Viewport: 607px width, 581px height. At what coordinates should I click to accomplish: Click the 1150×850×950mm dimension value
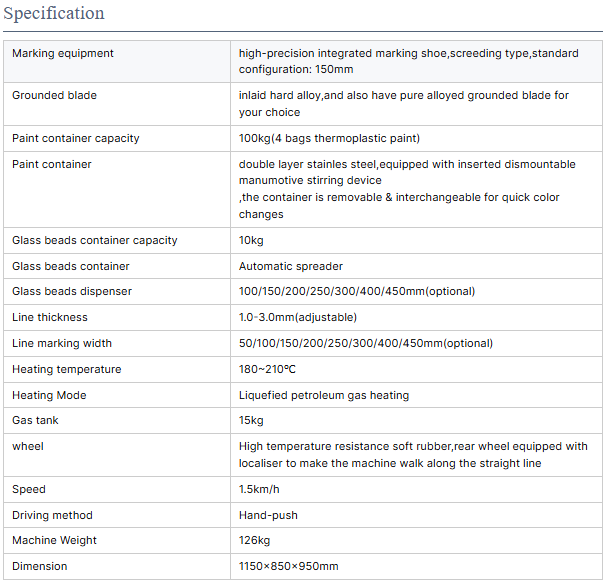pos(289,566)
